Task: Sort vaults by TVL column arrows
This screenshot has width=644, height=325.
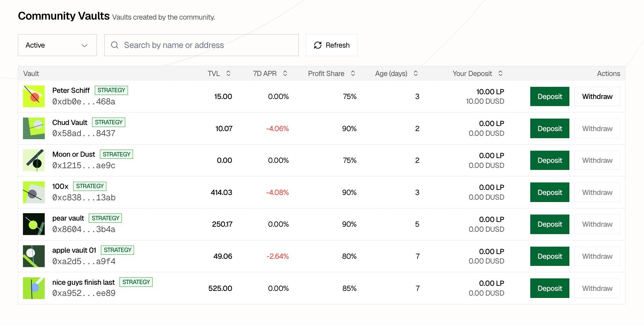Action: click(x=229, y=73)
